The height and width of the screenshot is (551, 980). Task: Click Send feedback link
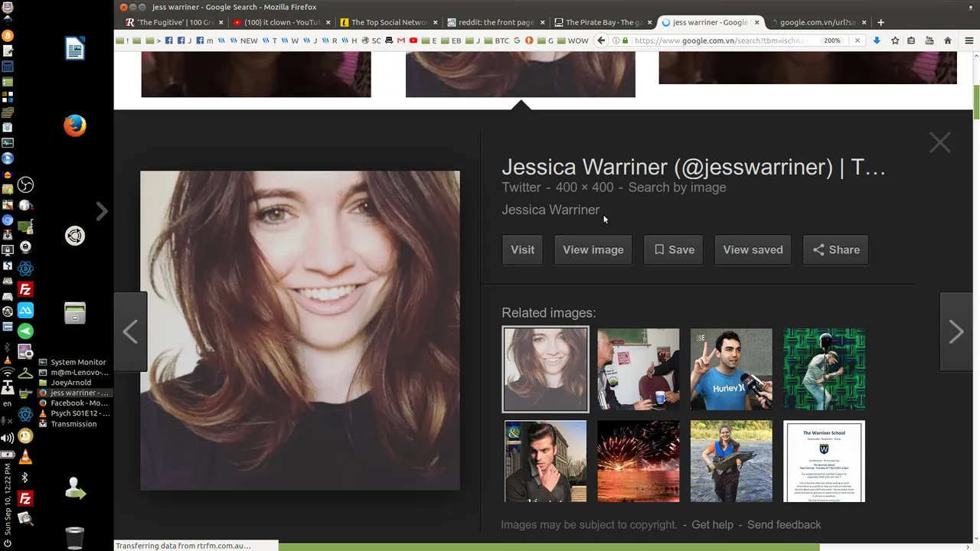pyautogui.click(x=784, y=525)
